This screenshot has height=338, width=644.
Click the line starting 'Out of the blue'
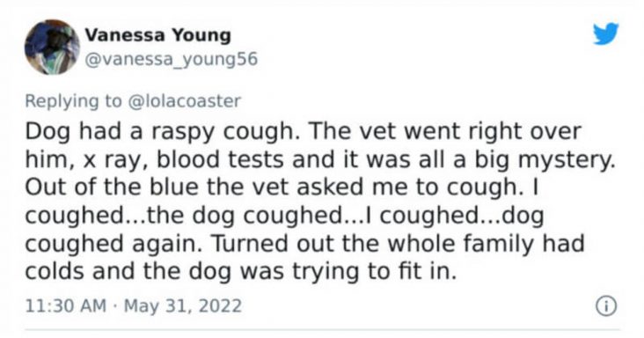282,187
